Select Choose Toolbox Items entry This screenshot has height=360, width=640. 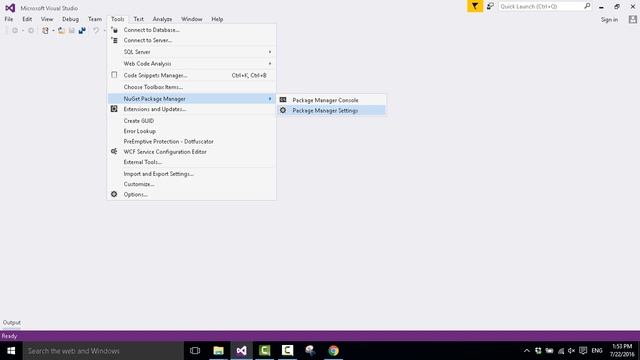pos(191,87)
